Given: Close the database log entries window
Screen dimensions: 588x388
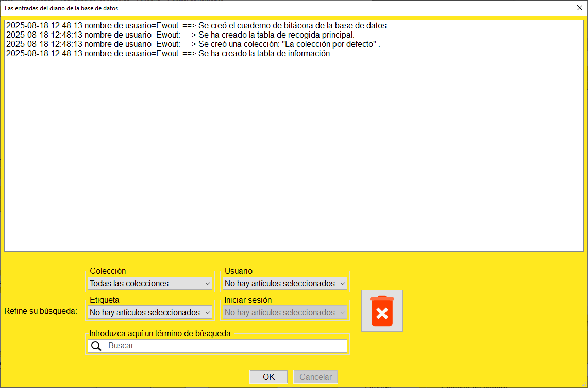Looking at the screenshot, I should click(x=579, y=8).
